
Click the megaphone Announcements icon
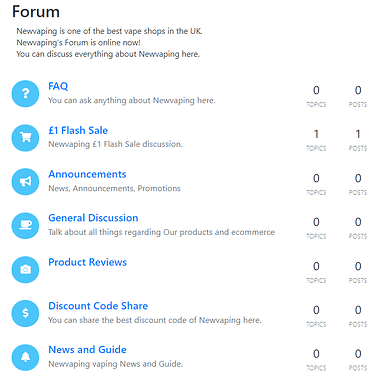point(25,182)
